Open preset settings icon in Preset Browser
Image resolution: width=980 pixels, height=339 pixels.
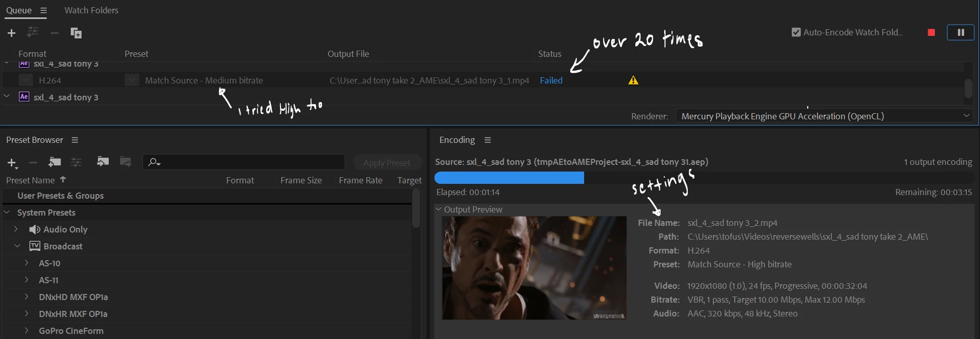coord(76,162)
